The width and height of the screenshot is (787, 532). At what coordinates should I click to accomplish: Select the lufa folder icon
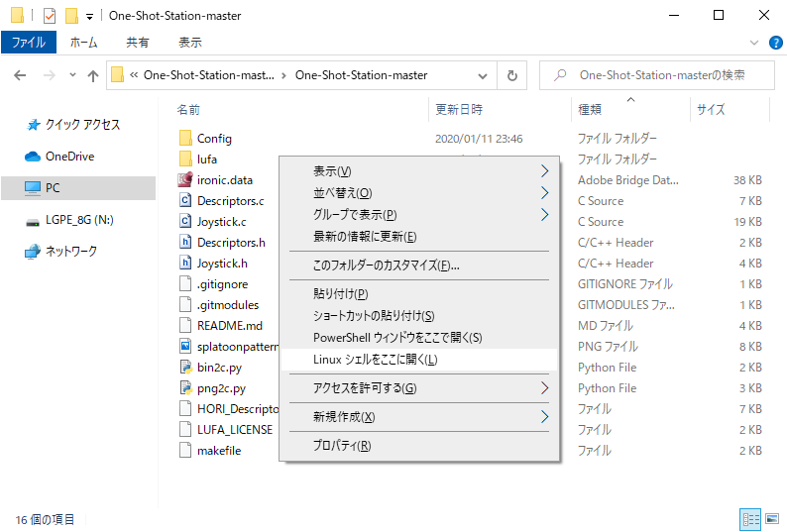coord(185,160)
